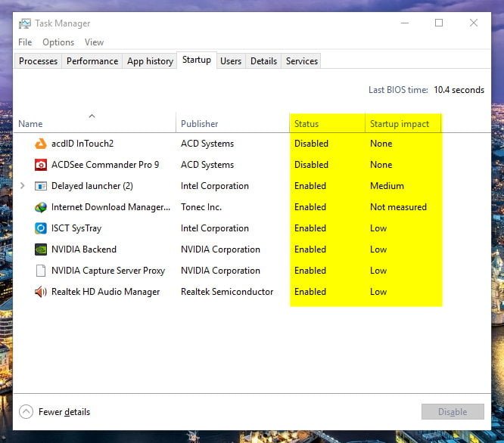Switch to the Performance tab
504x443 pixels.
[92, 61]
